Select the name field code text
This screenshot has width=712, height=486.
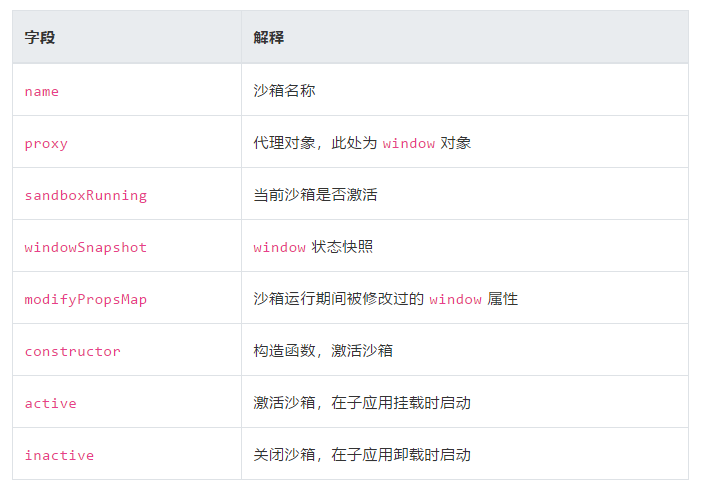42,91
